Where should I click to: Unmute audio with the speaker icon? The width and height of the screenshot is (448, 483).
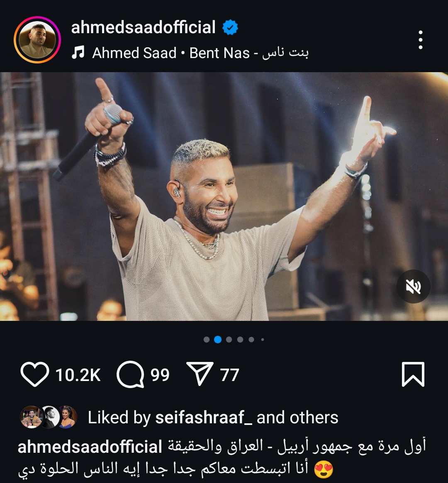[x=413, y=287]
